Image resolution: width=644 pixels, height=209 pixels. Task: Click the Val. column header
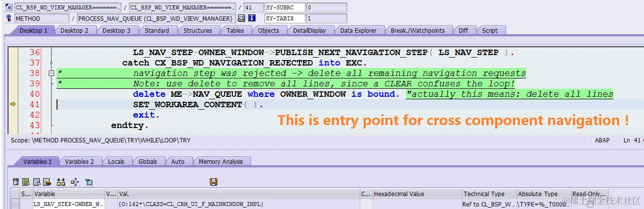coord(238,194)
